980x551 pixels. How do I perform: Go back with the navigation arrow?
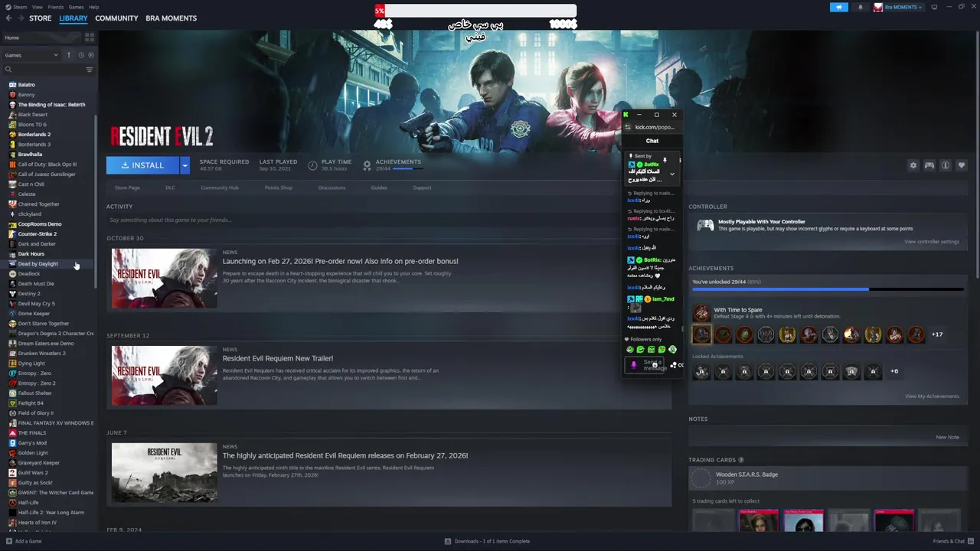8,18
